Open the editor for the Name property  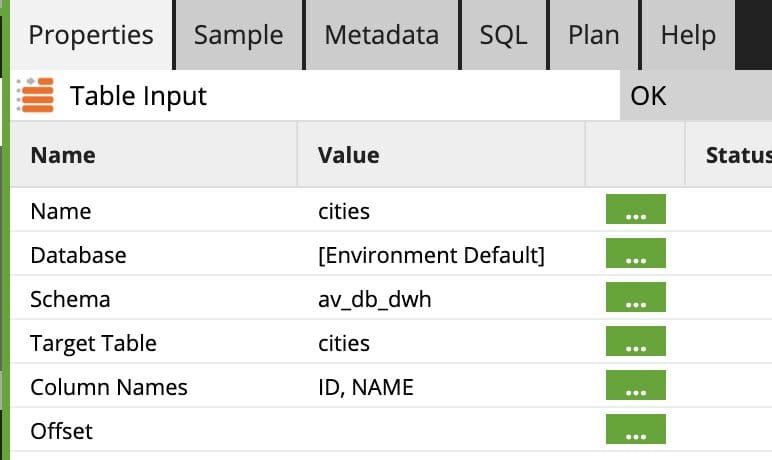pos(635,211)
